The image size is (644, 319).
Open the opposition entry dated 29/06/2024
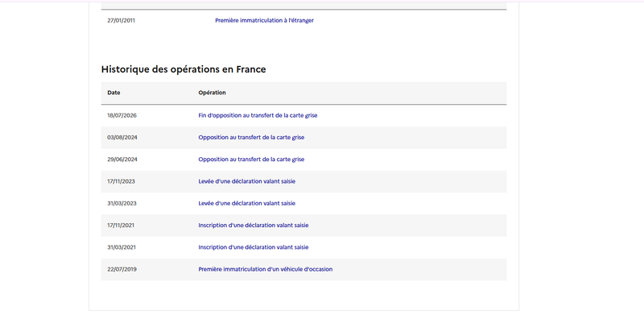(251, 159)
